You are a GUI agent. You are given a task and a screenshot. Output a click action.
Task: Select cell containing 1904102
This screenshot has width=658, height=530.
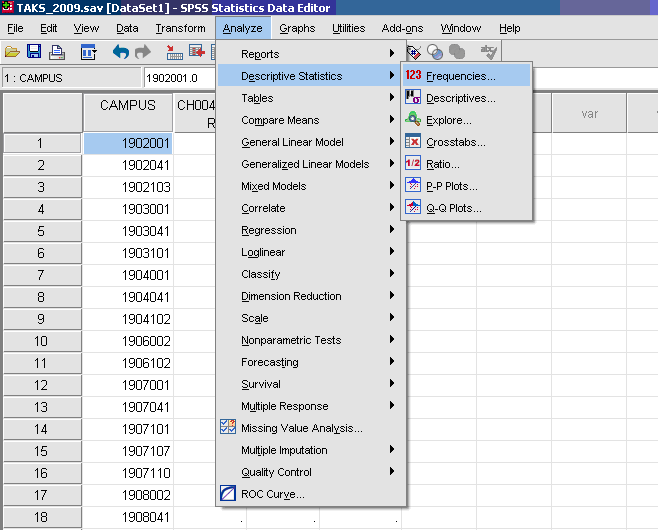128,319
